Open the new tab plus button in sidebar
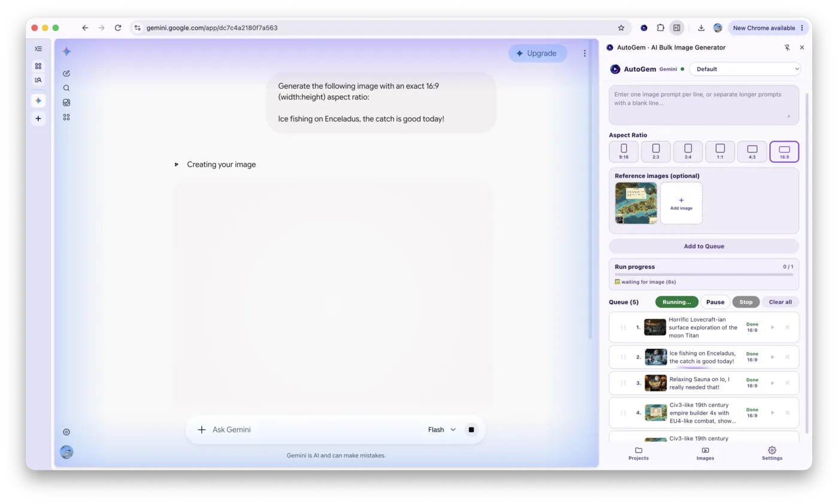The width and height of the screenshot is (838, 504). [x=38, y=119]
